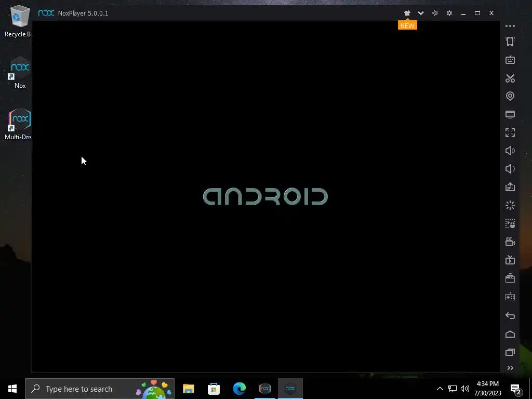
Task: Open the virtual location pin icon
Action: click(510, 96)
